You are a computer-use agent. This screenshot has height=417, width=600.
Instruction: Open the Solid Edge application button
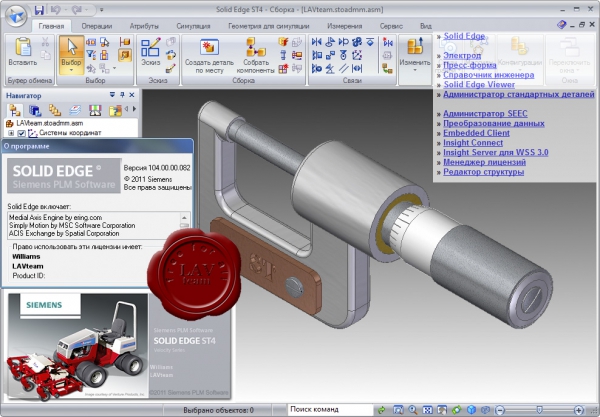pos(16,16)
